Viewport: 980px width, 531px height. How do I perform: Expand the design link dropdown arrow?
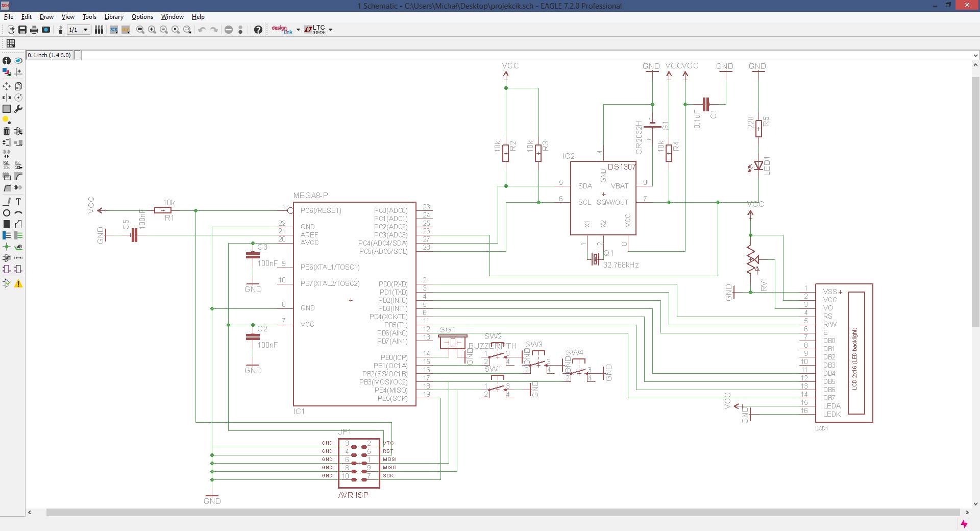point(298,30)
